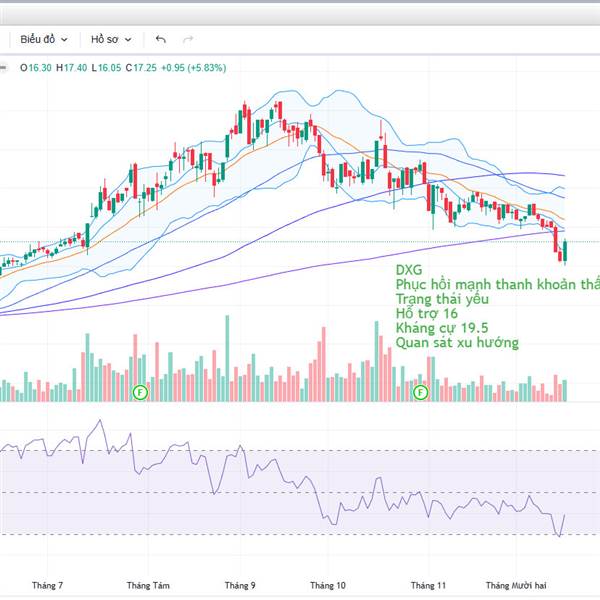
Task: Select the 'Quan sát xu hướng' annotation line
Action: click(457, 342)
